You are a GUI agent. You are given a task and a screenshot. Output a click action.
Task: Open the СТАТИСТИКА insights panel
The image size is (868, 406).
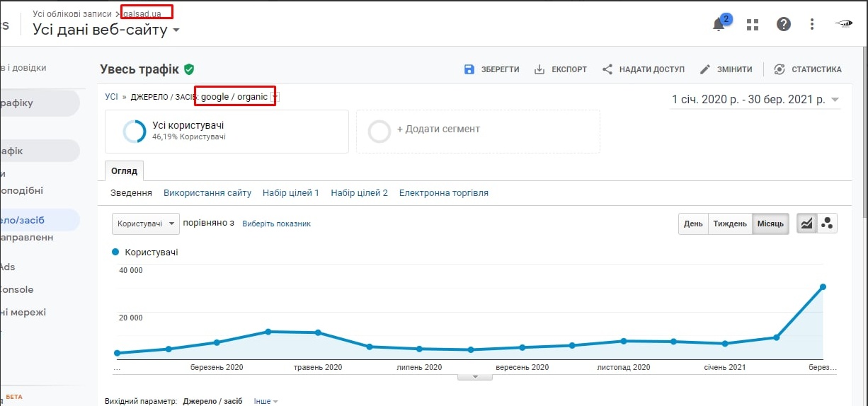(808, 69)
